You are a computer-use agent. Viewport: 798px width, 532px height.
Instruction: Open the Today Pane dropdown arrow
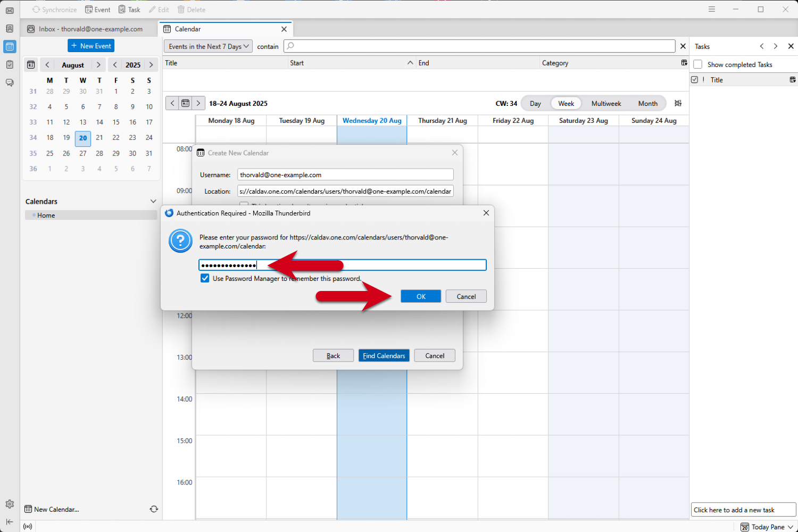(x=789, y=527)
